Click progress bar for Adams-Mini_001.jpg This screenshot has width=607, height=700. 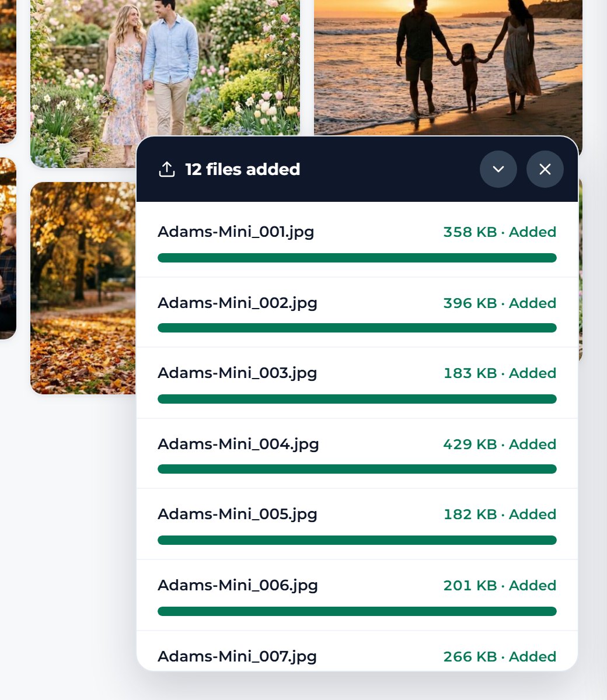point(357,258)
